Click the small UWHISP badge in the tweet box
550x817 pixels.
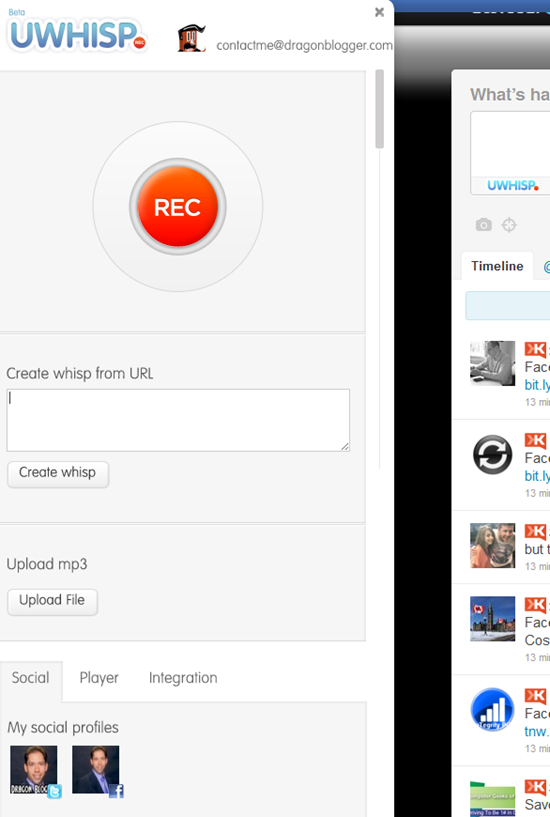512,185
